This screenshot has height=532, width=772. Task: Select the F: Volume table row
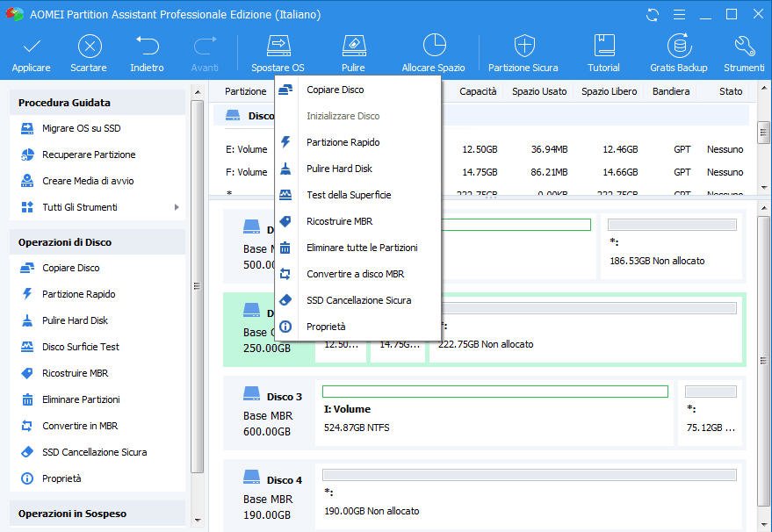484,172
